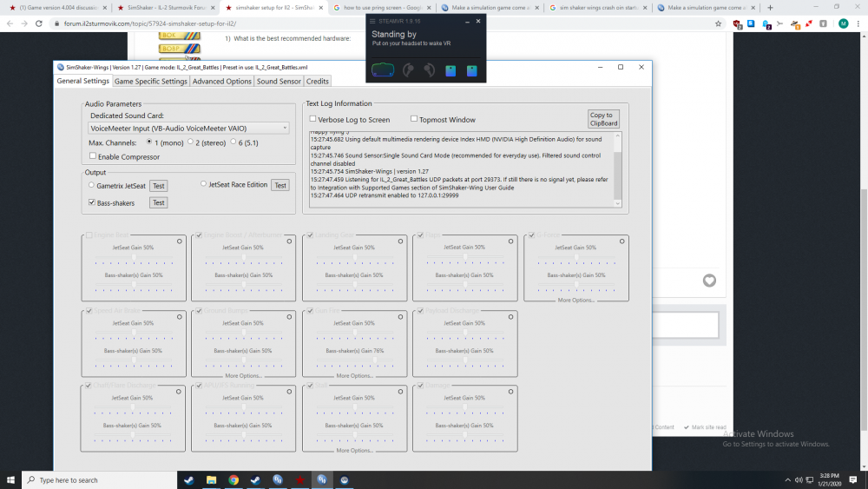Click the Damage Bass-shaker(s) gain slider
The image size is (868, 489).
[464, 435]
